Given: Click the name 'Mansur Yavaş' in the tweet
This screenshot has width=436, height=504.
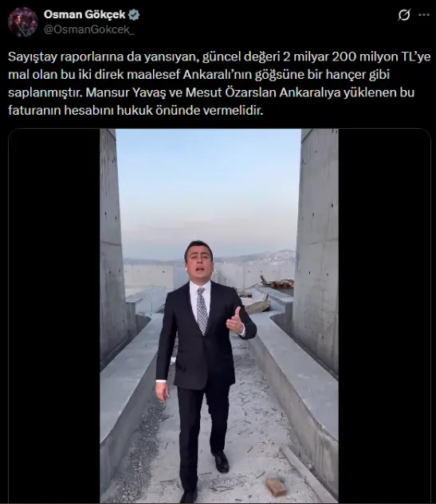Looking at the screenshot, I should [124, 92].
